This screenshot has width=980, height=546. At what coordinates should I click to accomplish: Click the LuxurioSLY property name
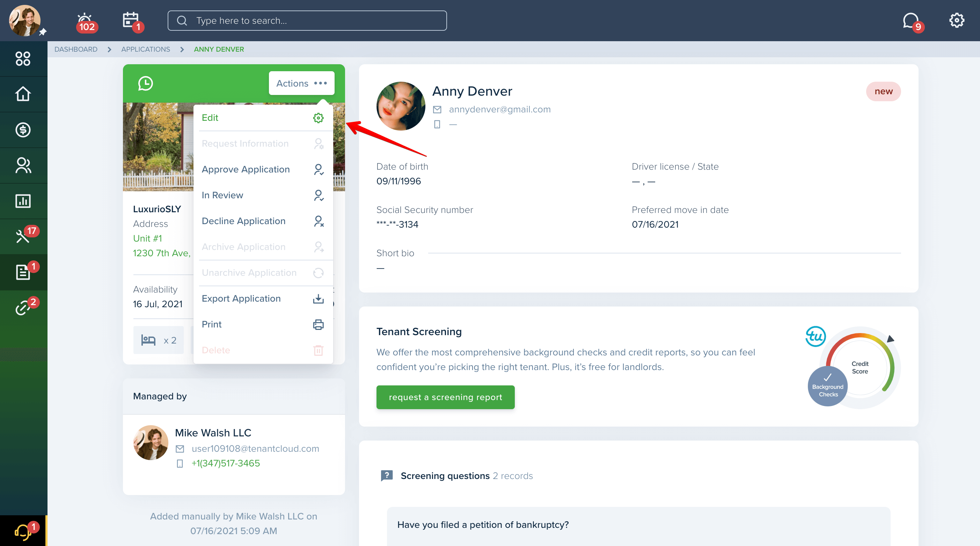click(x=157, y=209)
